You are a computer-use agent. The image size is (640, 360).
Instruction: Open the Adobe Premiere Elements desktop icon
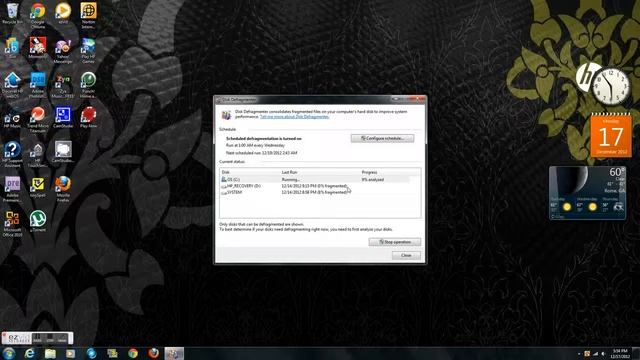tap(12, 189)
